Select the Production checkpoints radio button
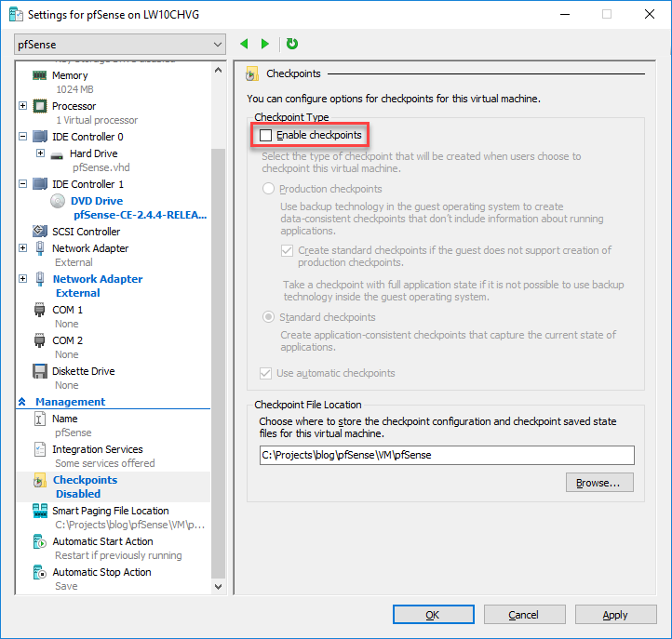The height and width of the screenshot is (639, 672). click(x=268, y=189)
